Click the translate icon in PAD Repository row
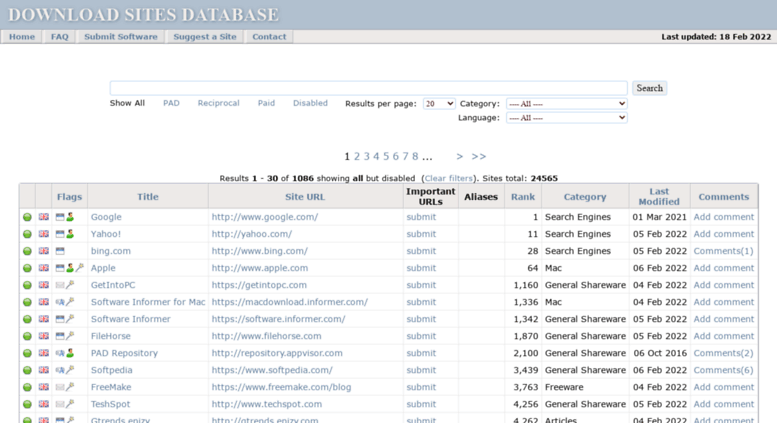The width and height of the screenshot is (777, 423). (x=60, y=353)
